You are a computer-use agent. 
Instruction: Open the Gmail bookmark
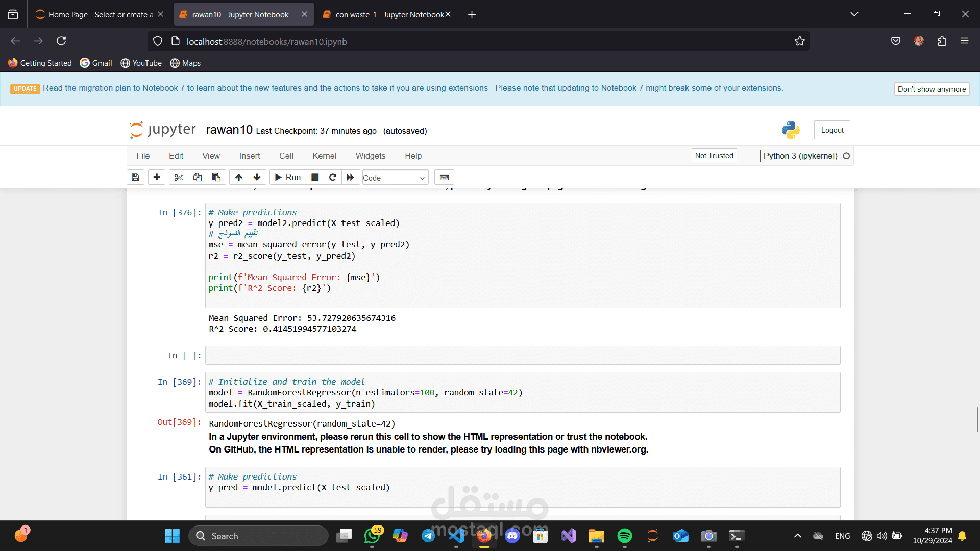96,63
